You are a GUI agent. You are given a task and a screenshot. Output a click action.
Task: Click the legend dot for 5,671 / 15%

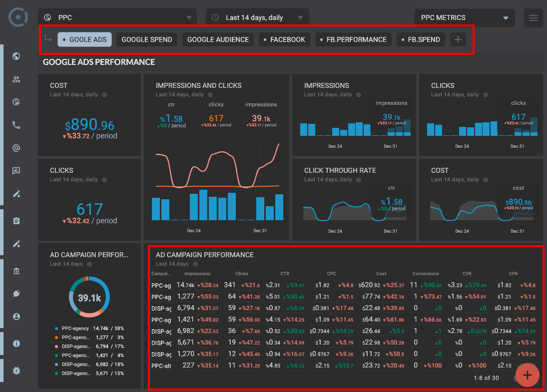tap(56, 374)
